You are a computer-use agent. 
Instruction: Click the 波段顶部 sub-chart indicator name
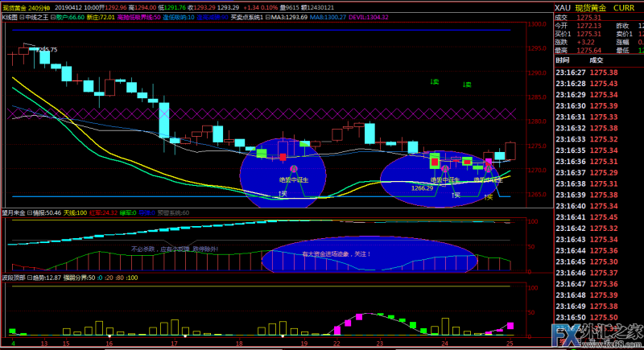point(14,278)
